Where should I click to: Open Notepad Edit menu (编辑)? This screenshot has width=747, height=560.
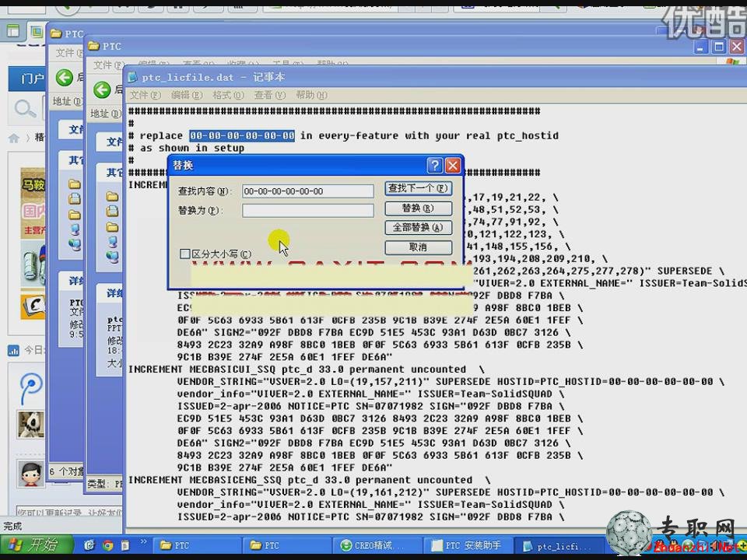tap(187, 95)
